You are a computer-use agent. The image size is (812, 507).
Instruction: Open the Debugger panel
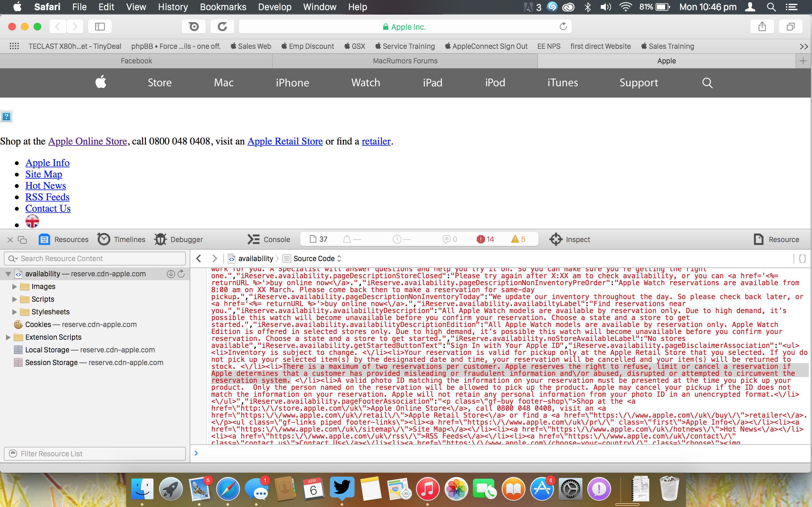(x=179, y=239)
